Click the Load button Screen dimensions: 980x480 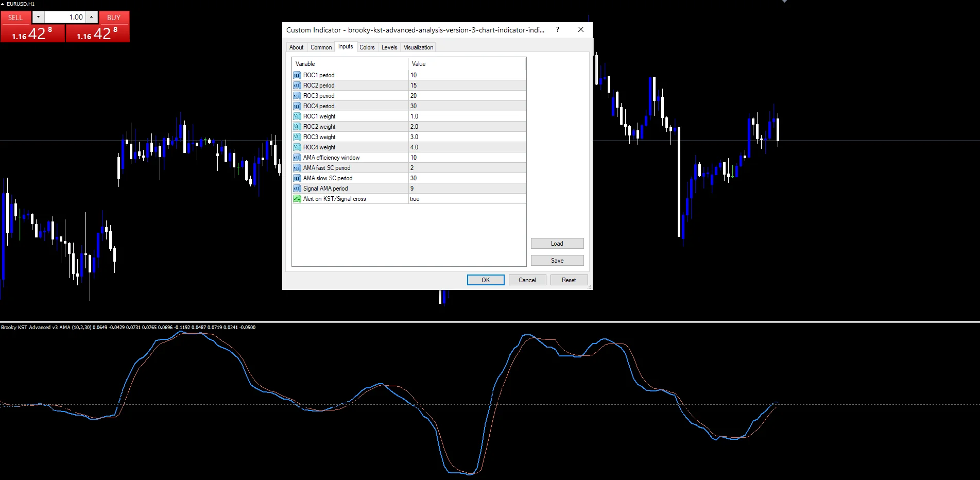point(557,244)
